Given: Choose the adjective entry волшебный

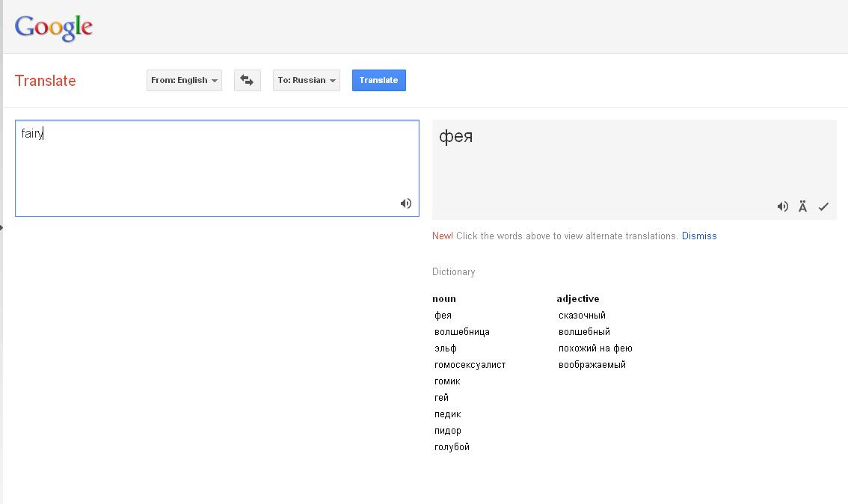Looking at the screenshot, I should 584,332.
